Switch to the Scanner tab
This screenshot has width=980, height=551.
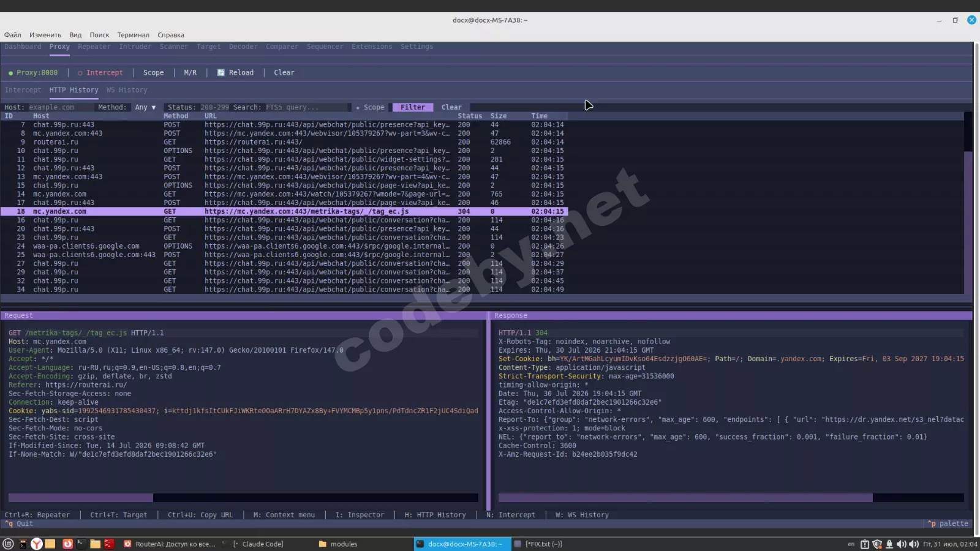tap(174, 47)
